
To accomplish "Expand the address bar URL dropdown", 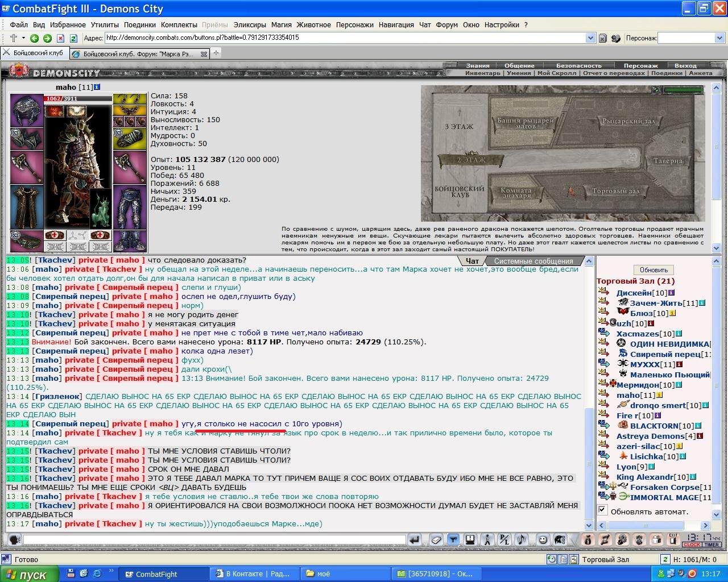I will click(x=590, y=38).
